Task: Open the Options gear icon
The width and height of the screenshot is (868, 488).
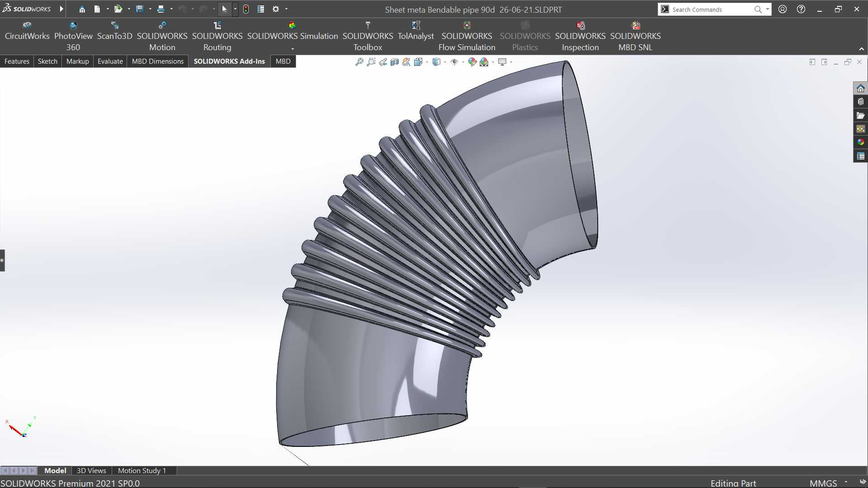Action: pos(276,9)
